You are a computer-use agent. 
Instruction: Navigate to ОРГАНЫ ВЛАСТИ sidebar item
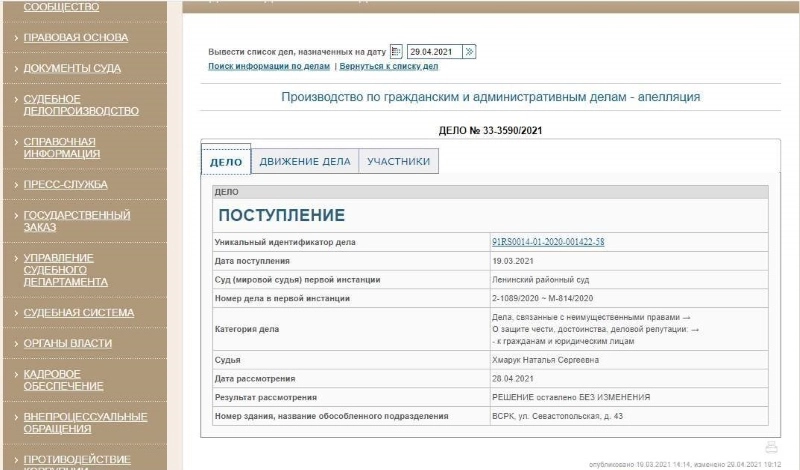point(72,343)
